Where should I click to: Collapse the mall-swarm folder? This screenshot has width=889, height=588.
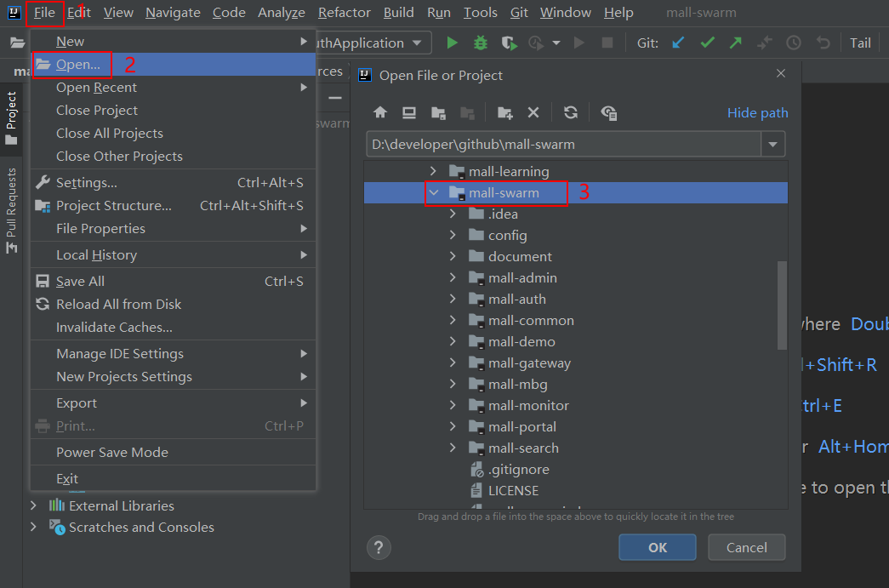point(434,193)
